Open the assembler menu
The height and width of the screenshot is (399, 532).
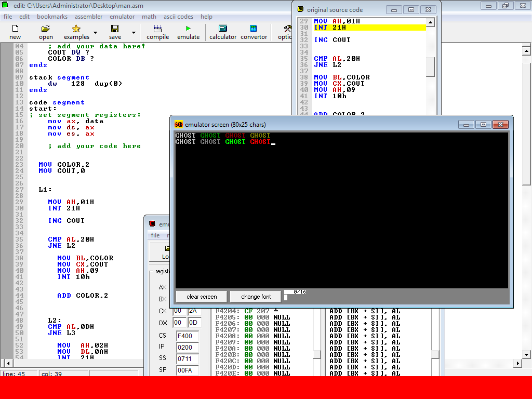pos(89,17)
